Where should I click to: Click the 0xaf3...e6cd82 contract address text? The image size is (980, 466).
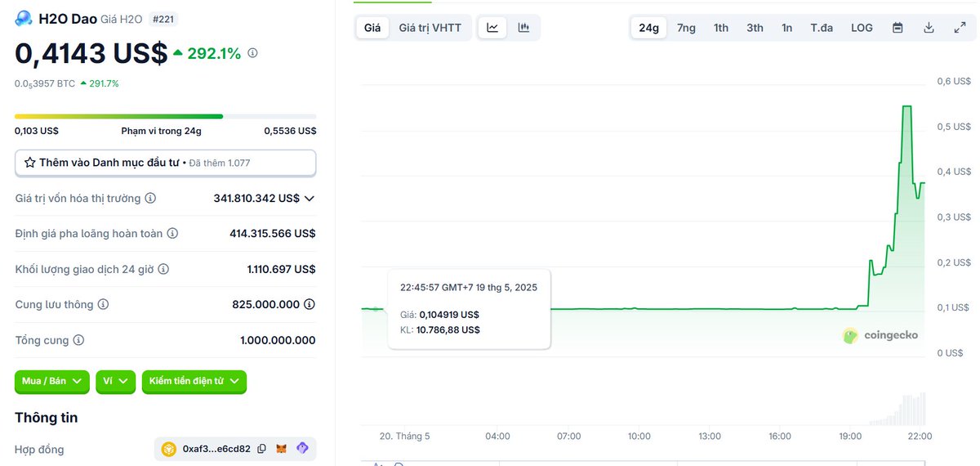coord(216,449)
